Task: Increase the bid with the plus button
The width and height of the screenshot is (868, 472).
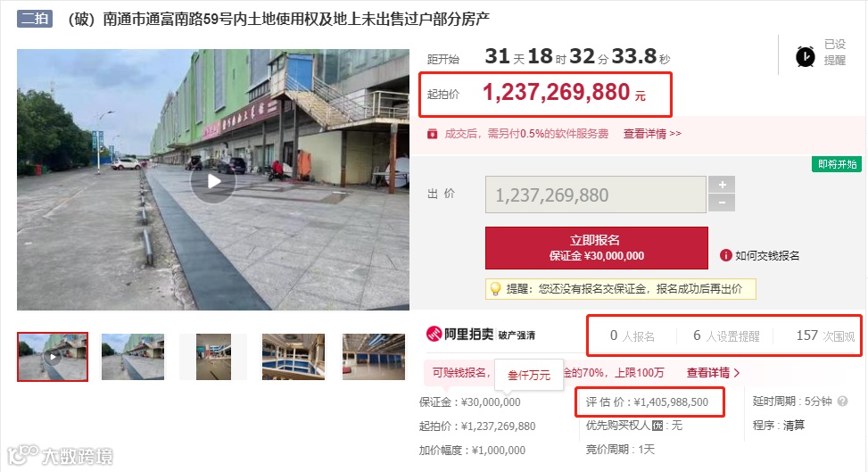Action: 722,185
